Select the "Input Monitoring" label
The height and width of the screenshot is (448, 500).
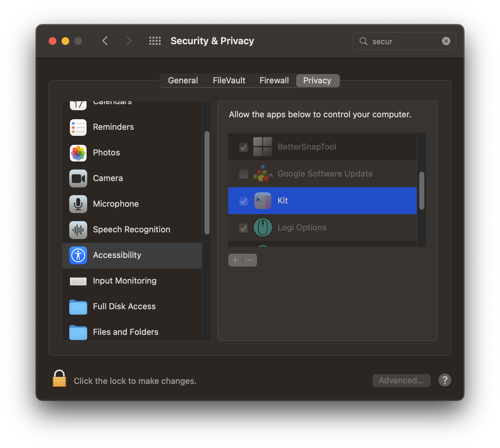click(x=125, y=281)
